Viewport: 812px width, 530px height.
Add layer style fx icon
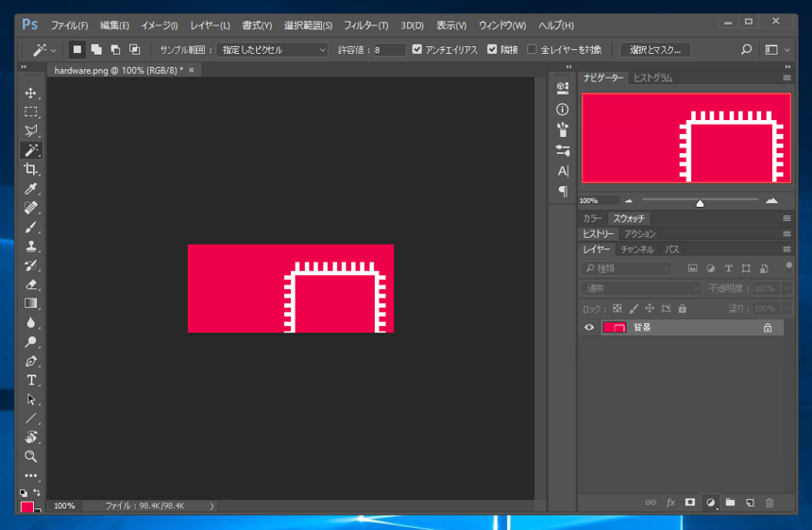point(670,503)
